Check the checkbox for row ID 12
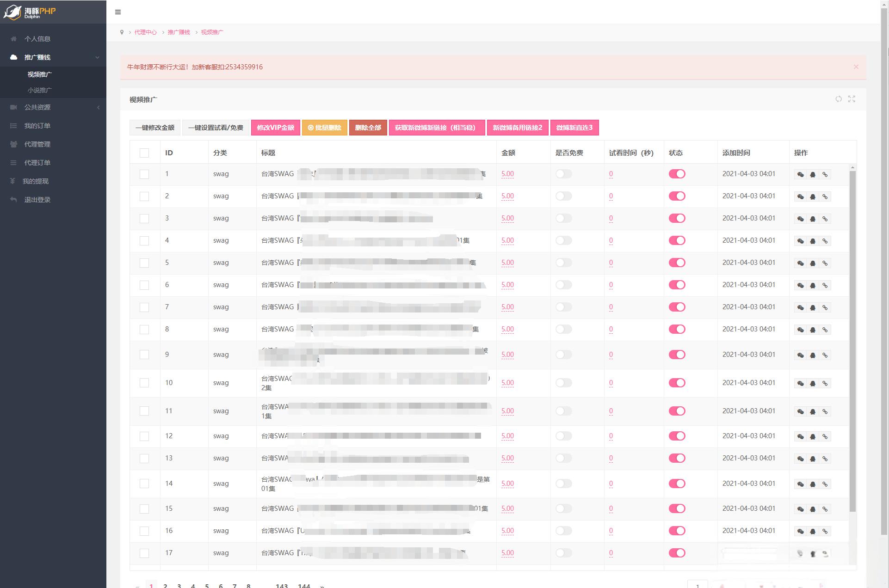This screenshot has height=588, width=889. coord(144,436)
